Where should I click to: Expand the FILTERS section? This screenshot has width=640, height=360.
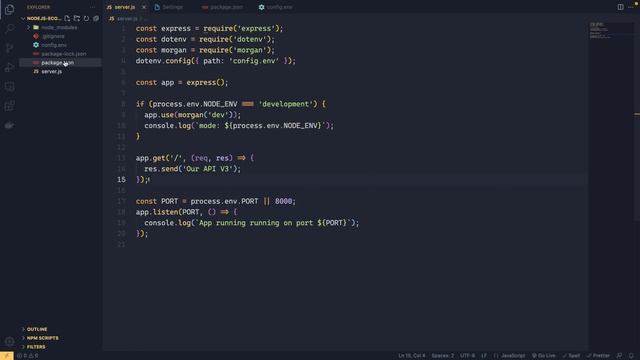[36, 347]
